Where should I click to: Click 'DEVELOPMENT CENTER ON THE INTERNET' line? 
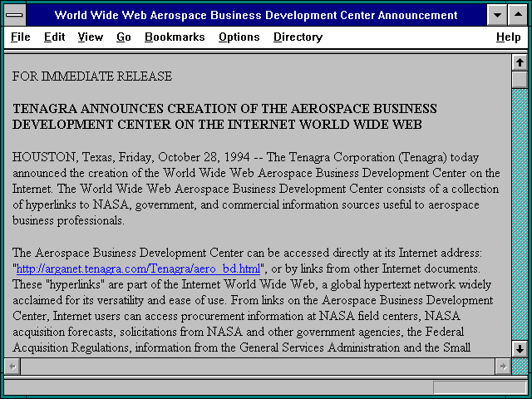tap(217, 125)
